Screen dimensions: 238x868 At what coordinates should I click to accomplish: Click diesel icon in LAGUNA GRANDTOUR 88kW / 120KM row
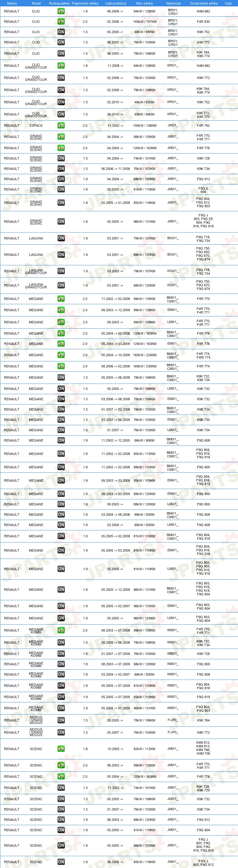point(61,285)
